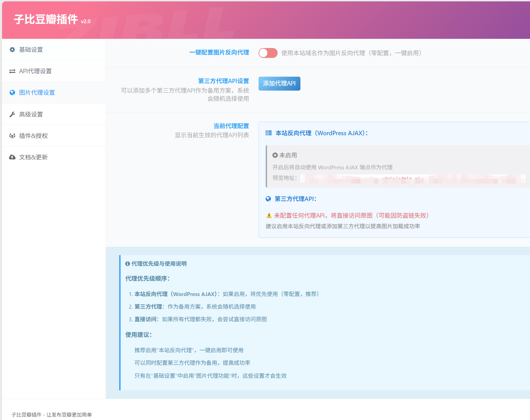Image resolution: width=530 pixels, height=420 pixels.
Task: Expand the 代理优先级与使用说明 info box
Action: point(157,263)
